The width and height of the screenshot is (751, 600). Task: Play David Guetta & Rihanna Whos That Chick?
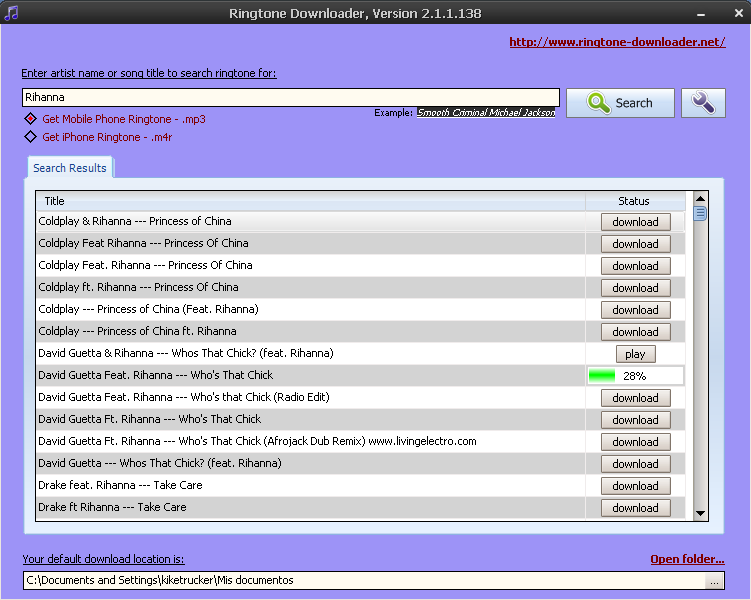pyautogui.click(x=636, y=354)
